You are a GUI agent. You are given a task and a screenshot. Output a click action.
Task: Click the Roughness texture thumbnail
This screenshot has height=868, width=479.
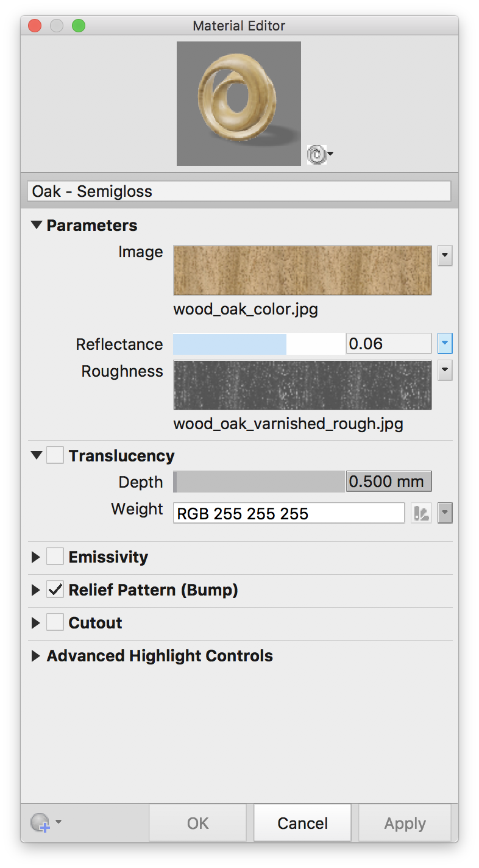[x=302, y=385]
